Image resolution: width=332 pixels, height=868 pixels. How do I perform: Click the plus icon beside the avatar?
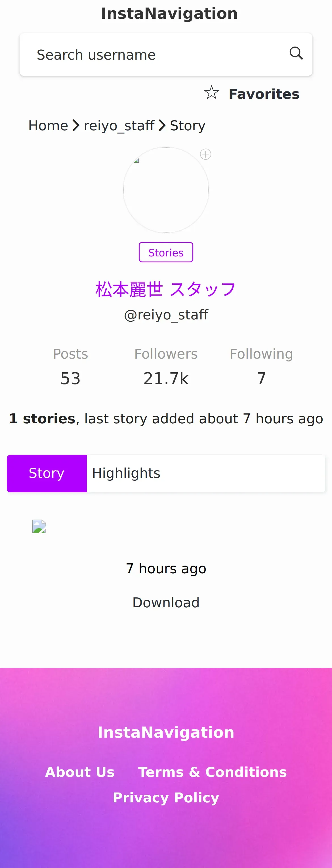205,154
